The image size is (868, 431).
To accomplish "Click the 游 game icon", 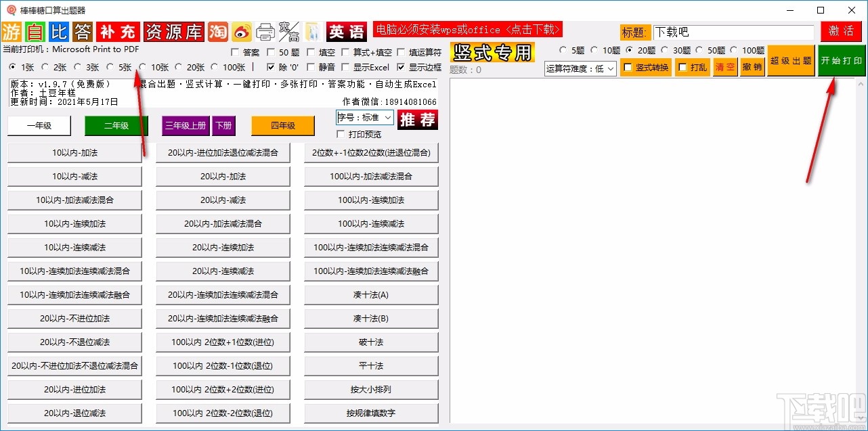I will [x=11, y=31].
